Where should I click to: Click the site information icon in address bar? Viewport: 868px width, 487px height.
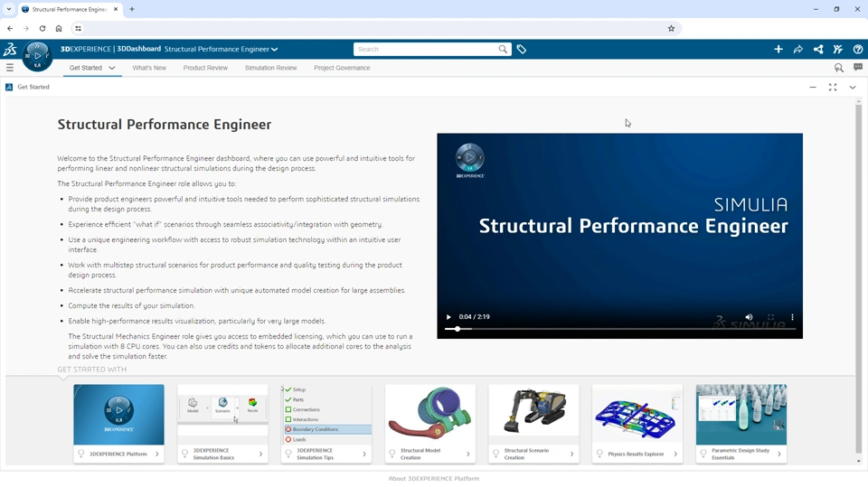78,28
